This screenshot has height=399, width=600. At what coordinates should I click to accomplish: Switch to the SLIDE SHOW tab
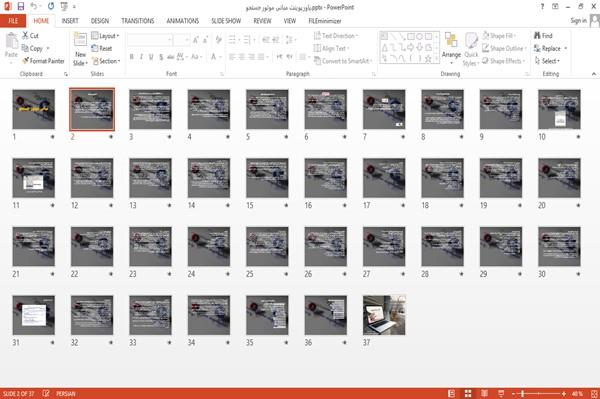pyautogui.click(x=226, y=21)
